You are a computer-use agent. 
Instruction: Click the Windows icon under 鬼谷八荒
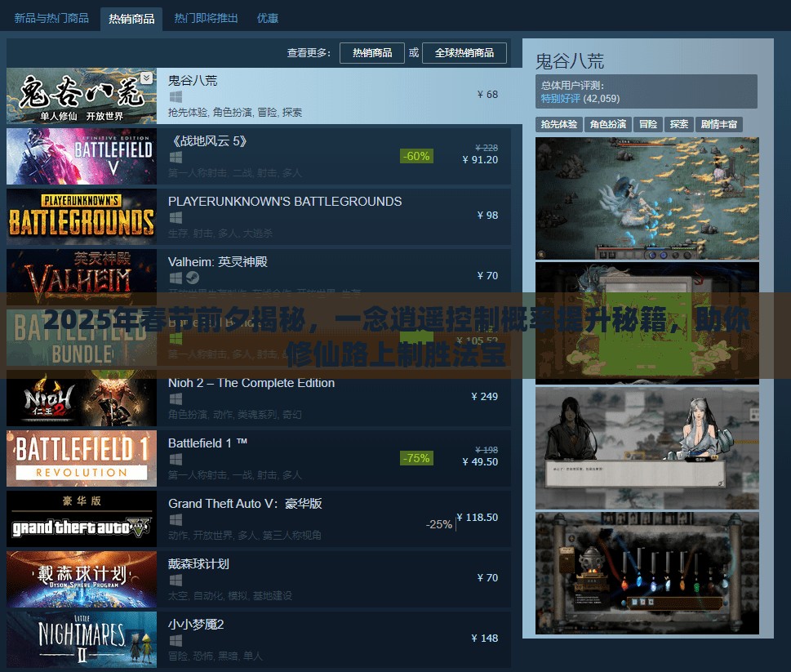click(x=176, y=97)
